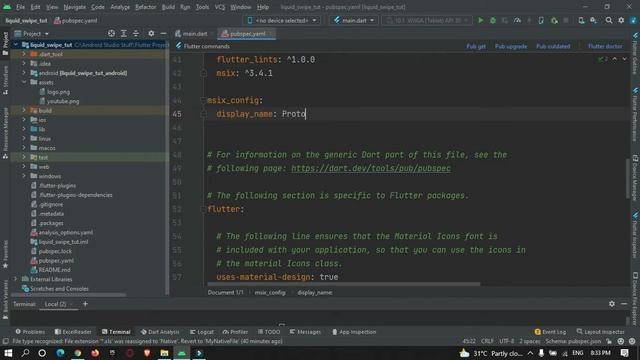
Task: Open dart.dev pubspec URL in comment
Action: (x=371, y=168)
